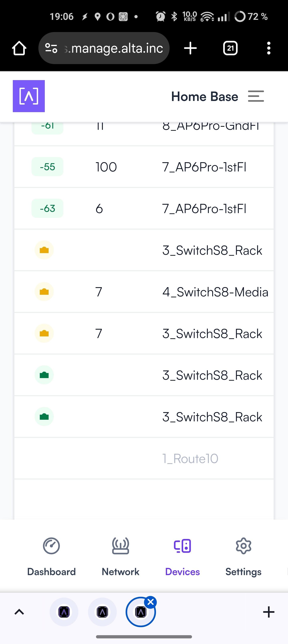Open site info icon in address bar
This screenshot has height=644, width=288.
pos(51,48)
